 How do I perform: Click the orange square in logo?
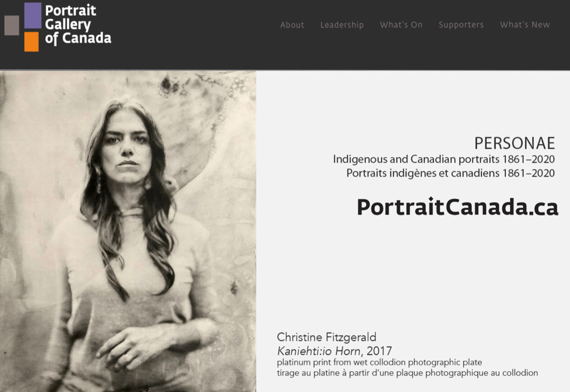click(31, 42)
